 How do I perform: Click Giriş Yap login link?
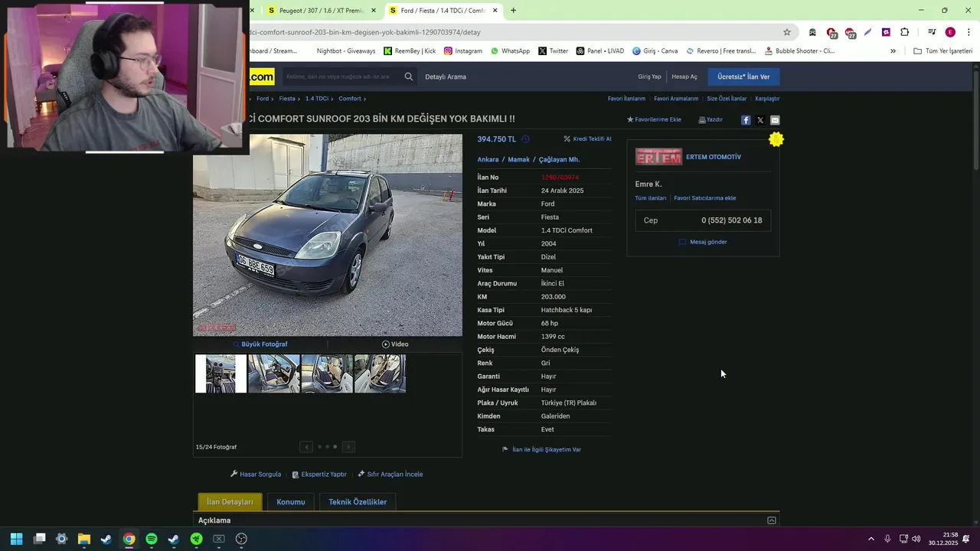[x=649, y=77]
